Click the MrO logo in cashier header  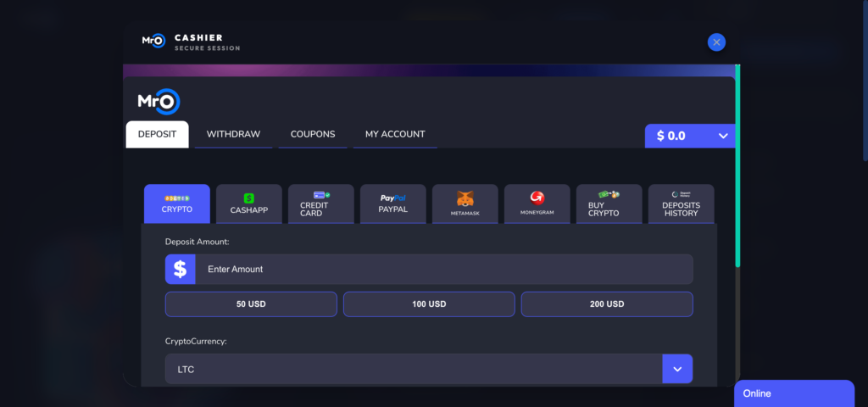(153, 41)
